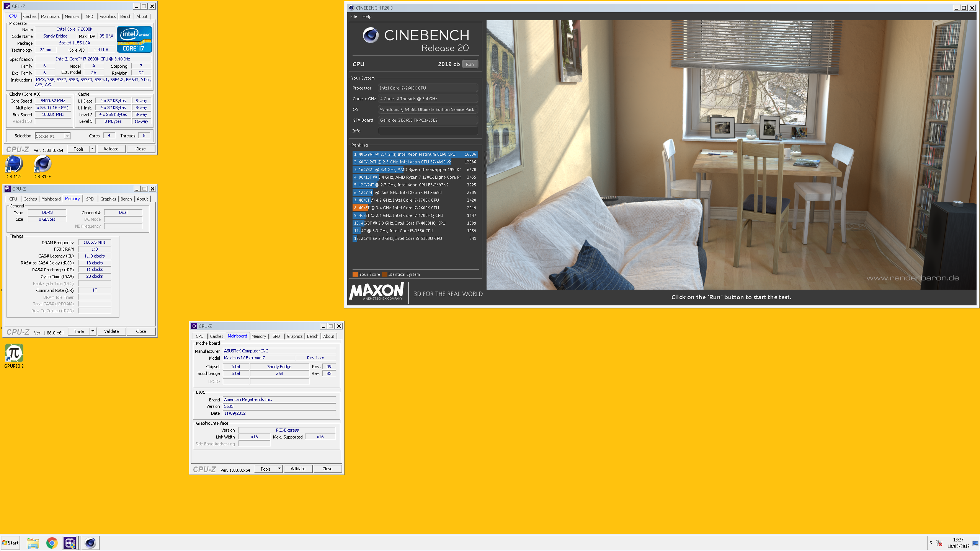Open File Explorer from taskbar
980x551 pixels.
[x=33, y=543]
